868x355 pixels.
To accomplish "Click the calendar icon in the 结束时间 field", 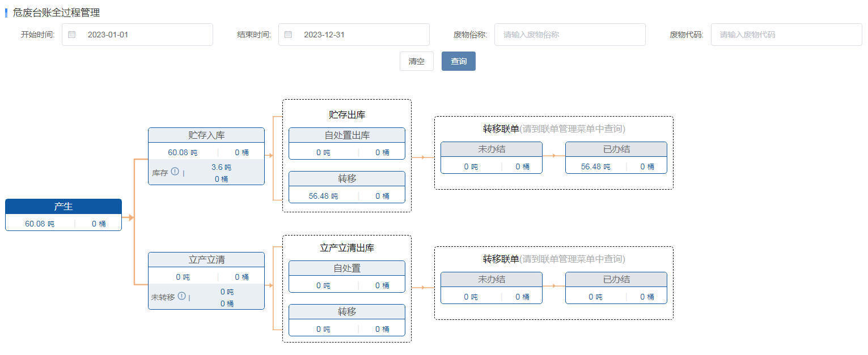I will pos(288,35).
